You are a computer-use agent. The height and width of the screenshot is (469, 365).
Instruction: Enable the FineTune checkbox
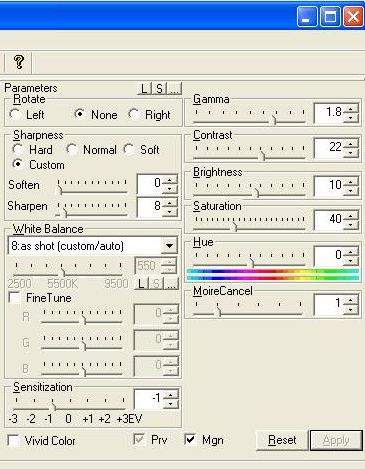14,298
